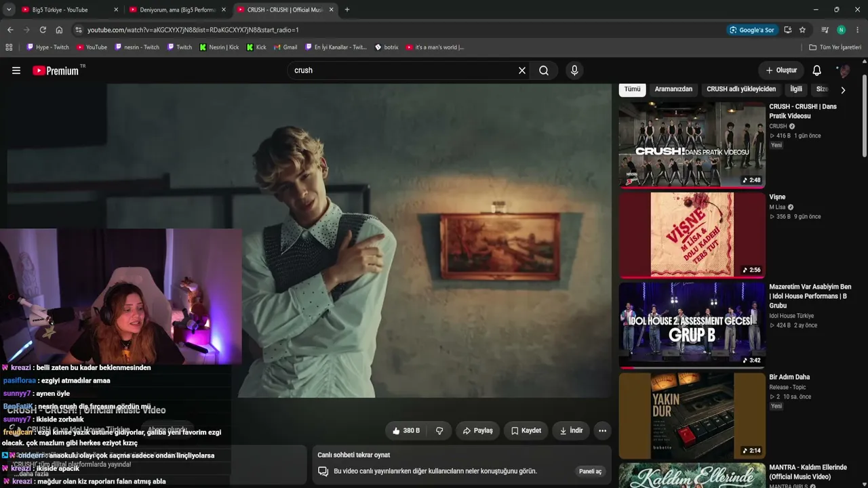Click the browser address bar URL
868x488 pixels.
[193, 30]
